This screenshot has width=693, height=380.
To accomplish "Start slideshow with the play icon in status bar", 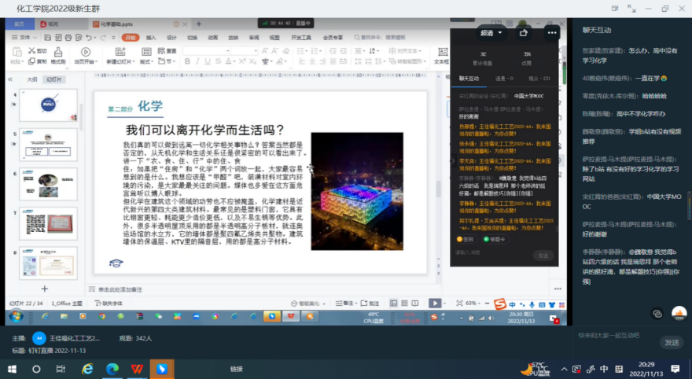I will pyautogui.click(x=435, y=303).
